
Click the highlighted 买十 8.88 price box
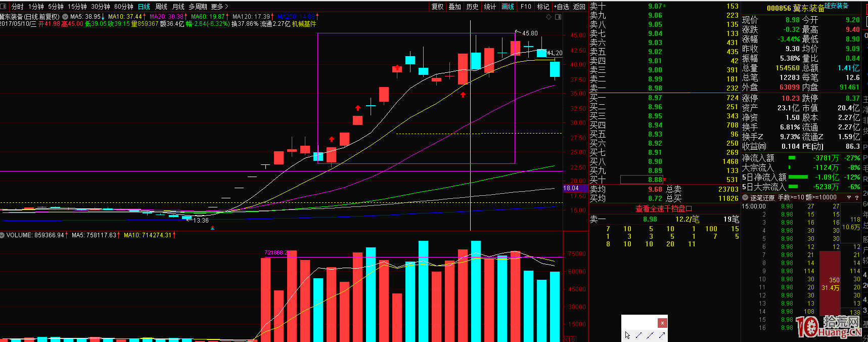642,180
